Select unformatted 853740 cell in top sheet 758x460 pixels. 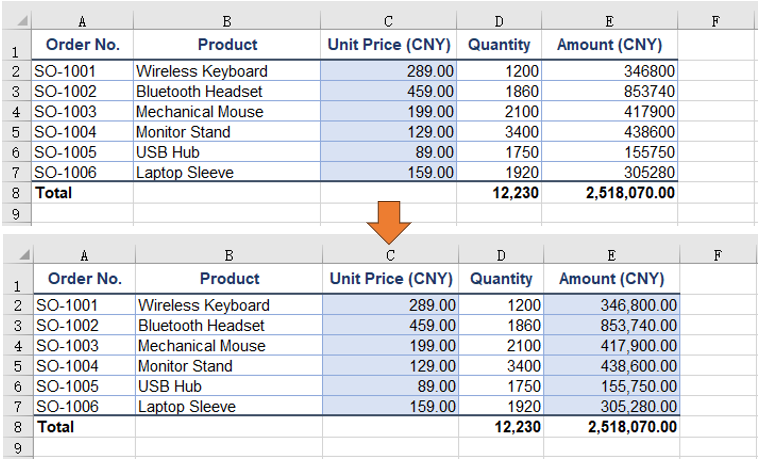coord(610,91)
